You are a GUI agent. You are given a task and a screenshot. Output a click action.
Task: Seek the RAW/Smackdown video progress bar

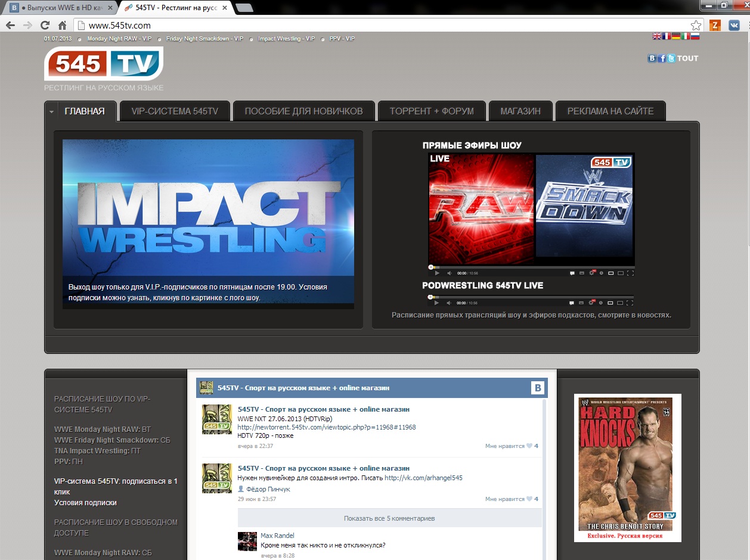[531, 266]
